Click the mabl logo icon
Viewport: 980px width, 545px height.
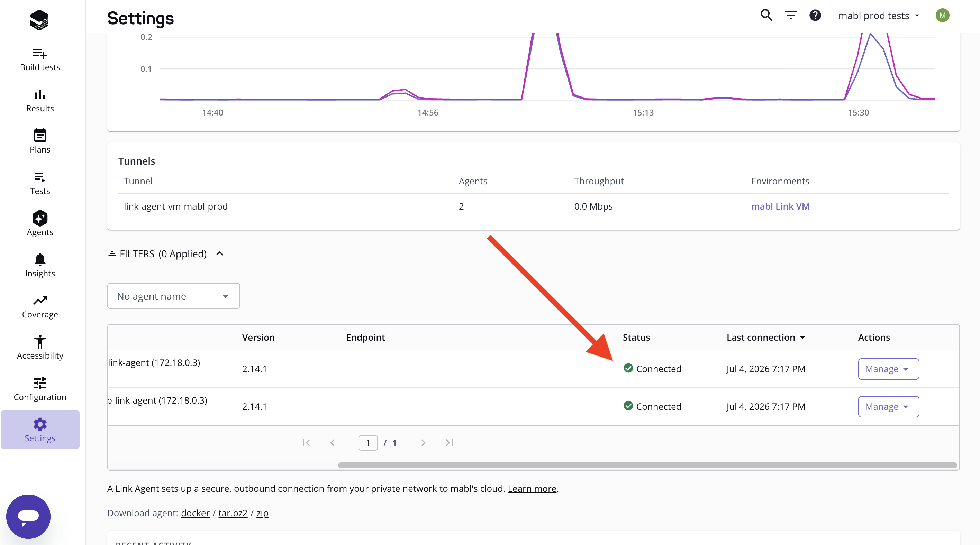pyautogui.click(x=39, y=20)
